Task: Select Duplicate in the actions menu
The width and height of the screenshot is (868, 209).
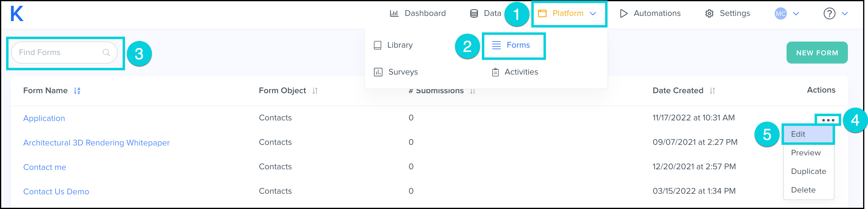Action: click(x=808, y=171)
